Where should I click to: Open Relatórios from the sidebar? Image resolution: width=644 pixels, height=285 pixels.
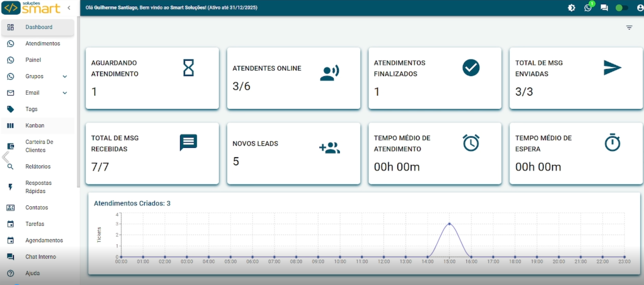tap(37, 167)
